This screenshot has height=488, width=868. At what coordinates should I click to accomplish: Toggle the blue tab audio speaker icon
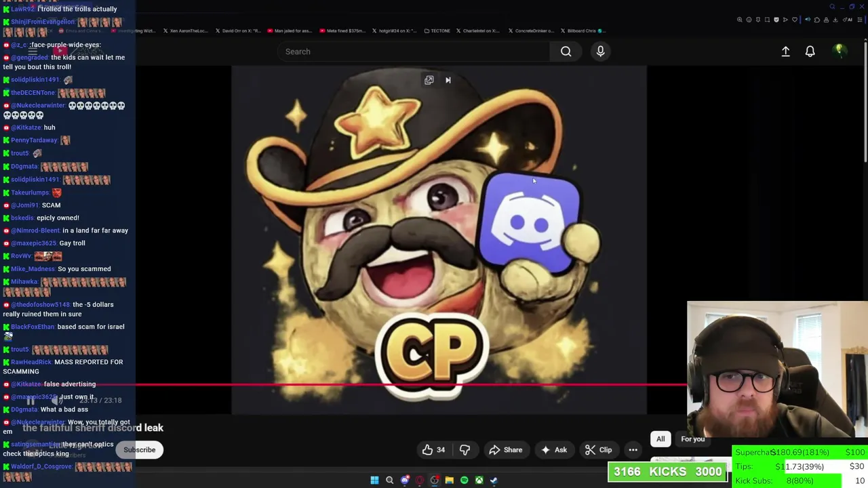(x=808, y=20)
